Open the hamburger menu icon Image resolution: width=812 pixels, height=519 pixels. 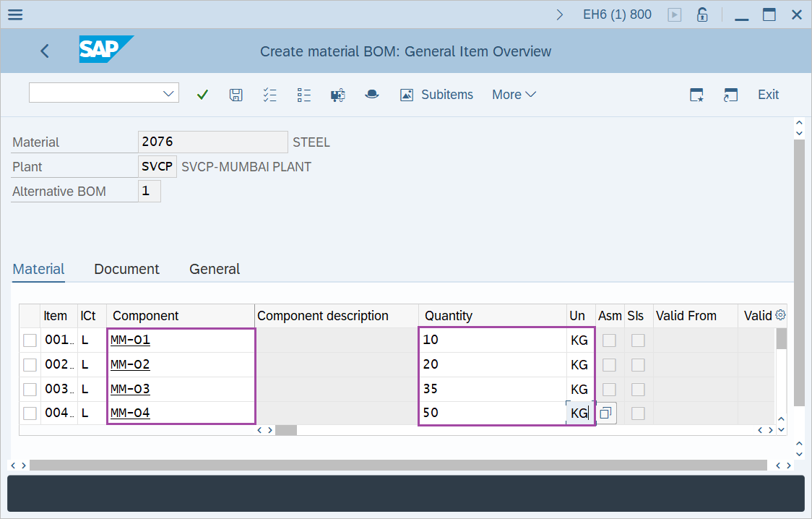[x=14, y=14]
